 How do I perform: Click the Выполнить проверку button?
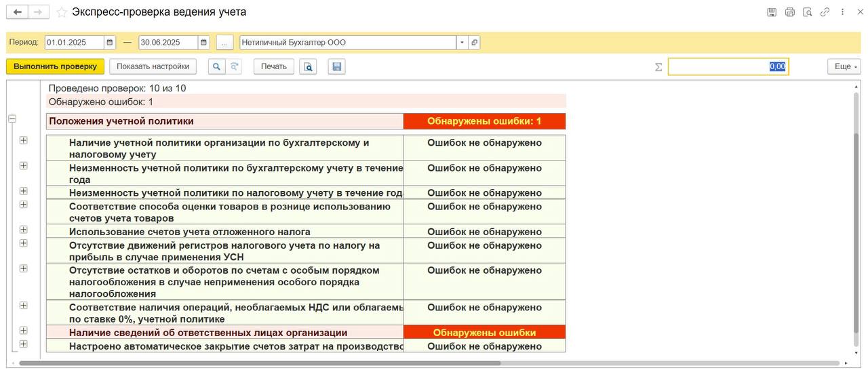click(x=55, y=66)
